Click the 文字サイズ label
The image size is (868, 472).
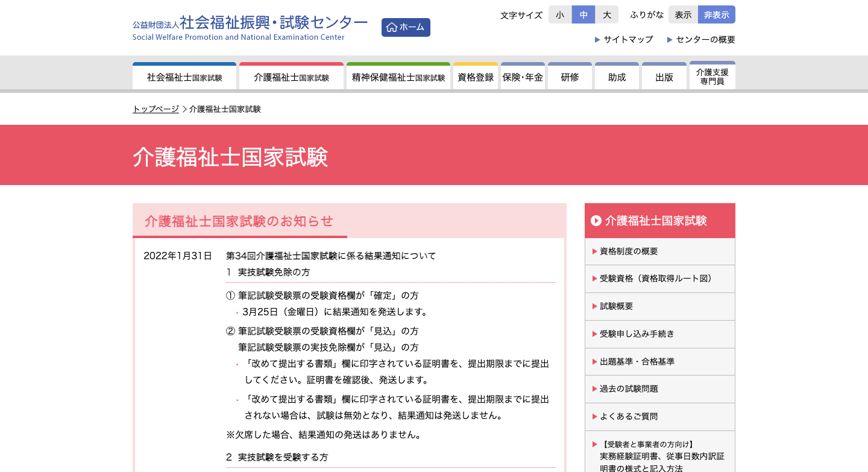tap(521, 15)
